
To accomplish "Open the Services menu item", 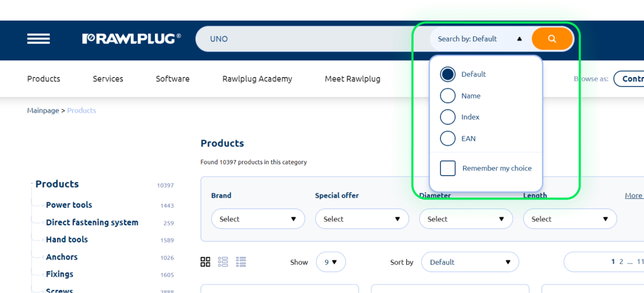I will tap(108, 79).
